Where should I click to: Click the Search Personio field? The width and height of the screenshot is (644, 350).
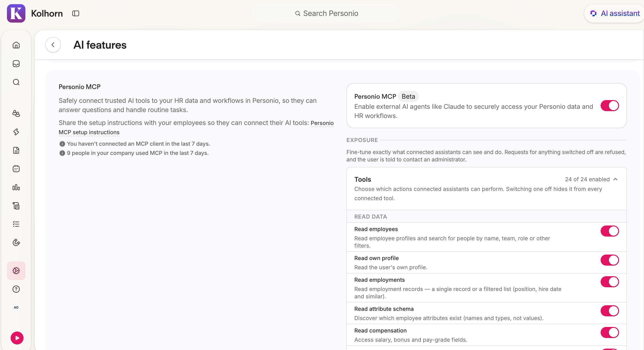click(x=326, y=13)
